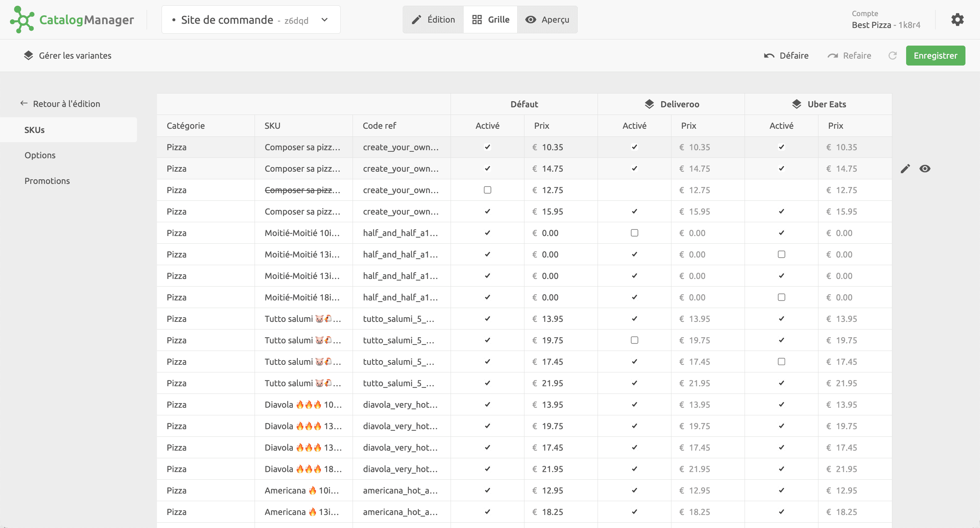Switch to the Grille view tab
Image resolution: width=980 pixels, height=528 pixels.
(490, 20)
